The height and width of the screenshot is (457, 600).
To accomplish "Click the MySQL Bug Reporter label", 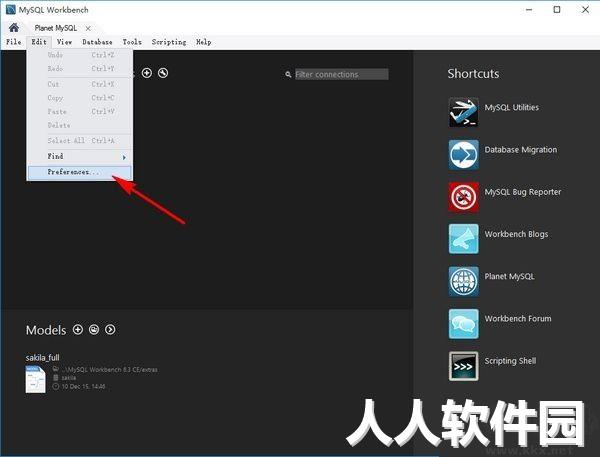I will point(523,192).
